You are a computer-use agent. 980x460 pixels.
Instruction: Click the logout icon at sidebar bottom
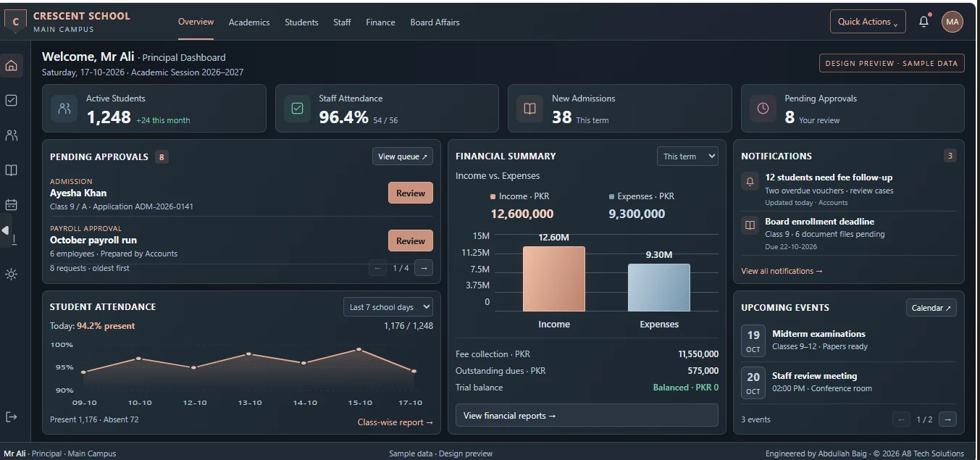point(11,417)
